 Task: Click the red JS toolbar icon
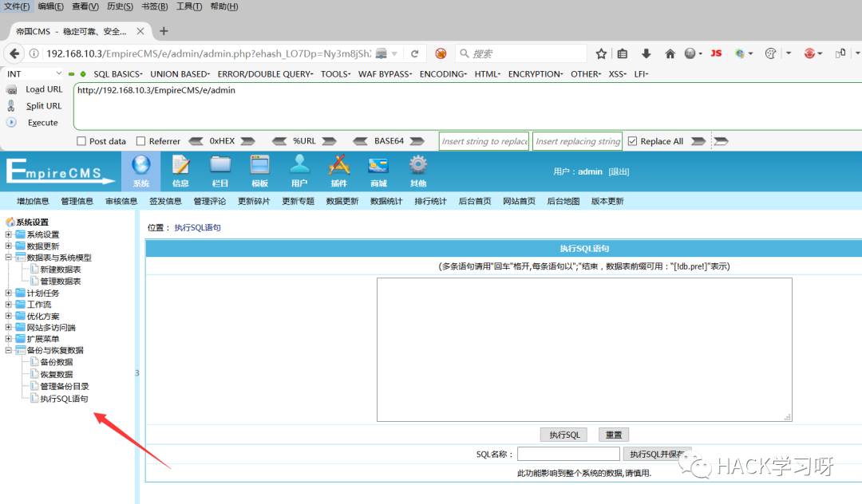(x=716, y=53)
